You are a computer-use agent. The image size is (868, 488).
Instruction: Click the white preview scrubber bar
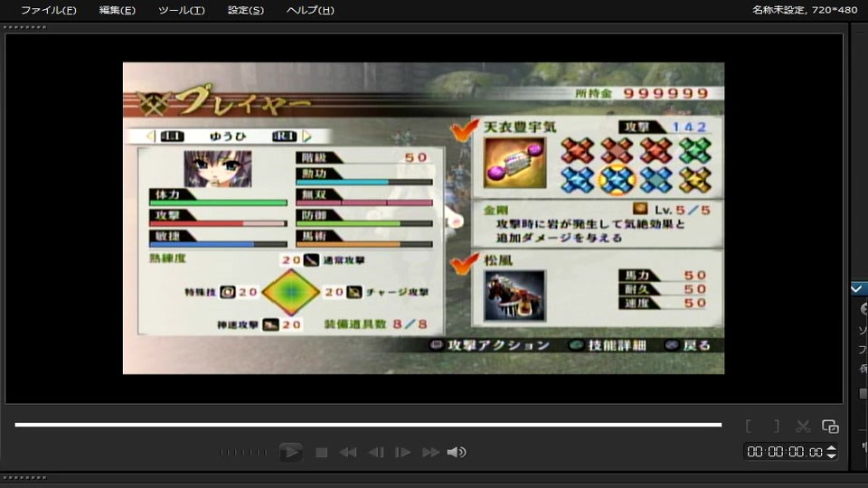click(368, 425)
